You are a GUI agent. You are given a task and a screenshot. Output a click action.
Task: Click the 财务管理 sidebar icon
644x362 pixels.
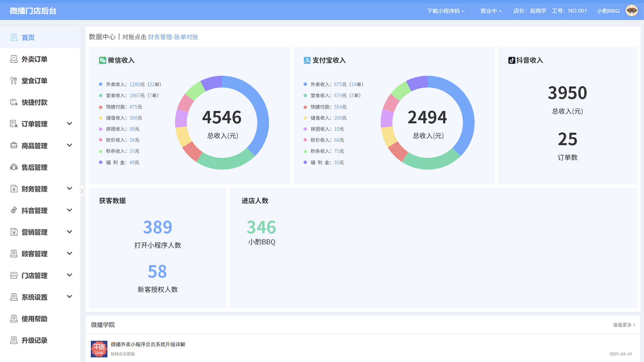[14, 189]
